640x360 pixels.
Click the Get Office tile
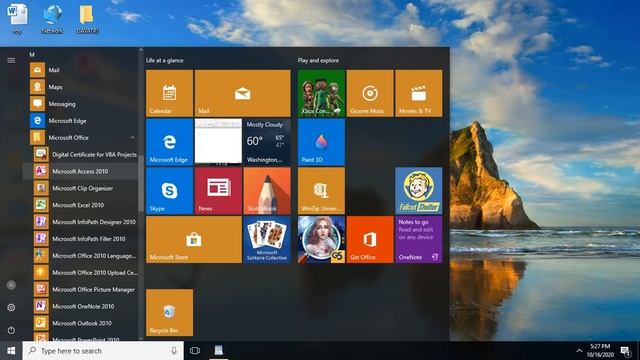point(370,239)
